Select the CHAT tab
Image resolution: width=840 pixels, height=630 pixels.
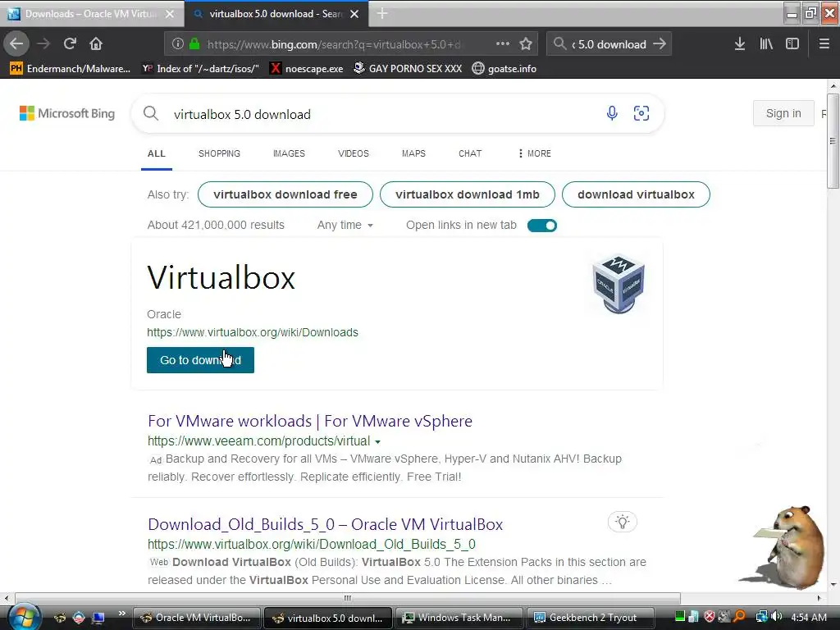tap(470, 153)
